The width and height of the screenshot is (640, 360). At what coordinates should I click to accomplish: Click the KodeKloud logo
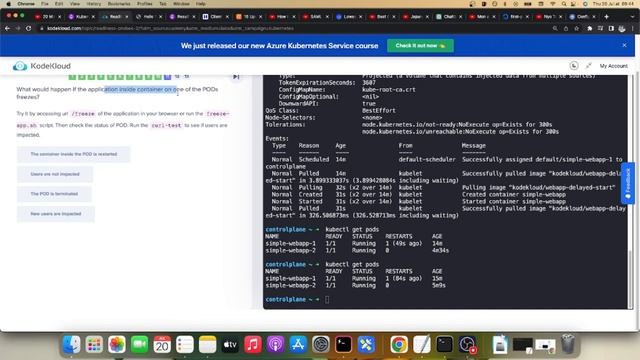point(42,66)
